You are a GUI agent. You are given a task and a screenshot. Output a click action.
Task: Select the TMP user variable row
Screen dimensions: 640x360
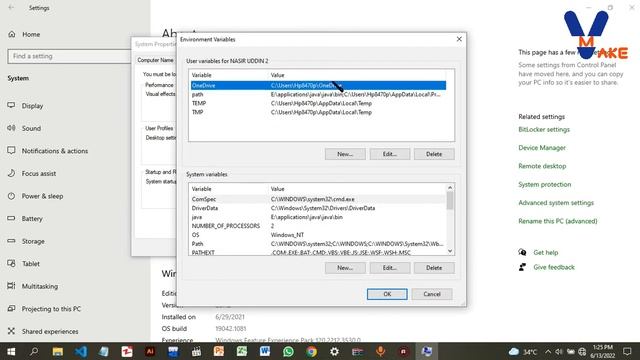point(318,112)
